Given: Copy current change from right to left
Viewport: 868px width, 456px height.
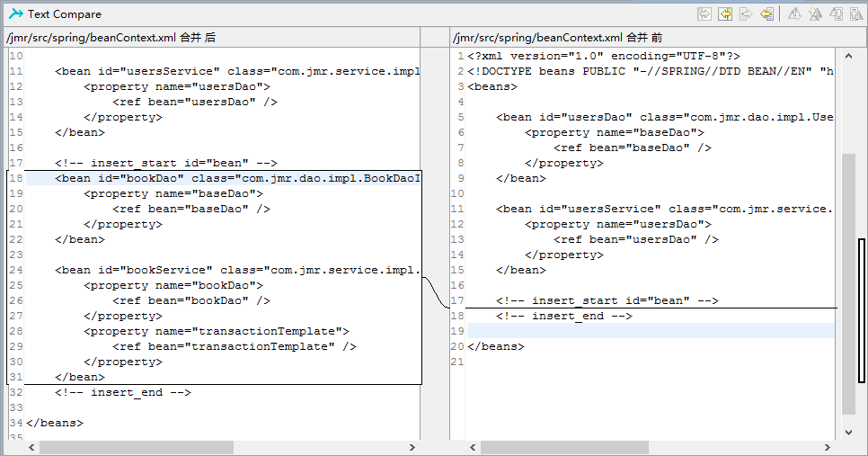Looking at the screenshot, I should (766, 13).
